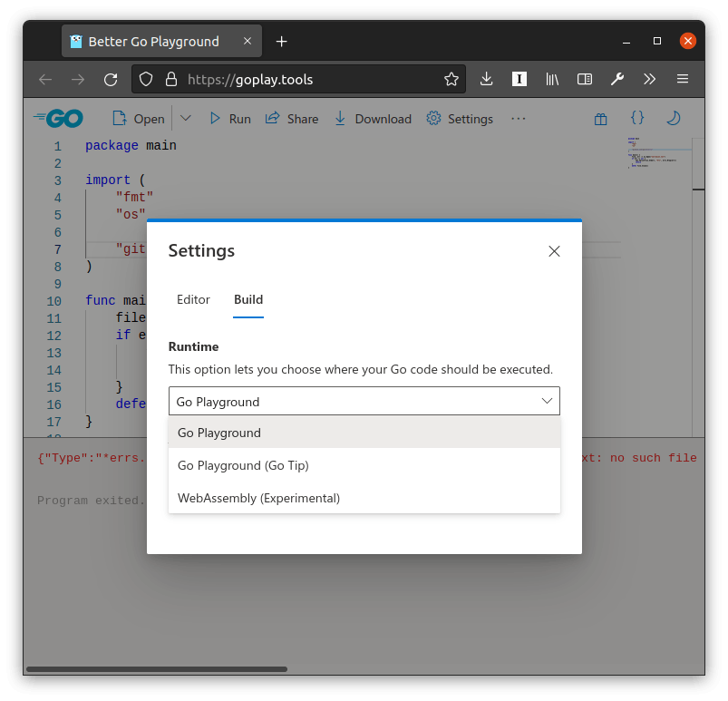Open the browser downloads panel
Image resolution: width=728 pixels, height=701 pixels.
click(x=486, y=79)
